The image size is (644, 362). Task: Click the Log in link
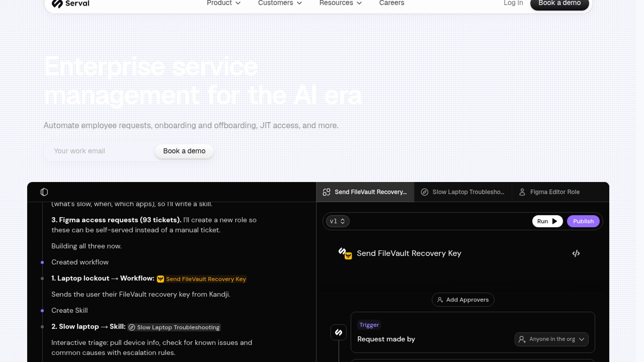pyautogui.click(x=513, y=3)
